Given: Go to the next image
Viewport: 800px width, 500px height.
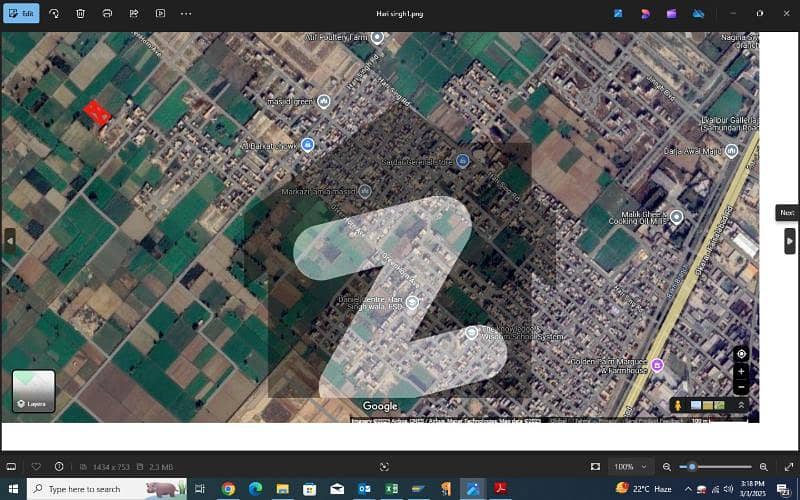Looking at the screenshot, I should (x=789, y=240).
